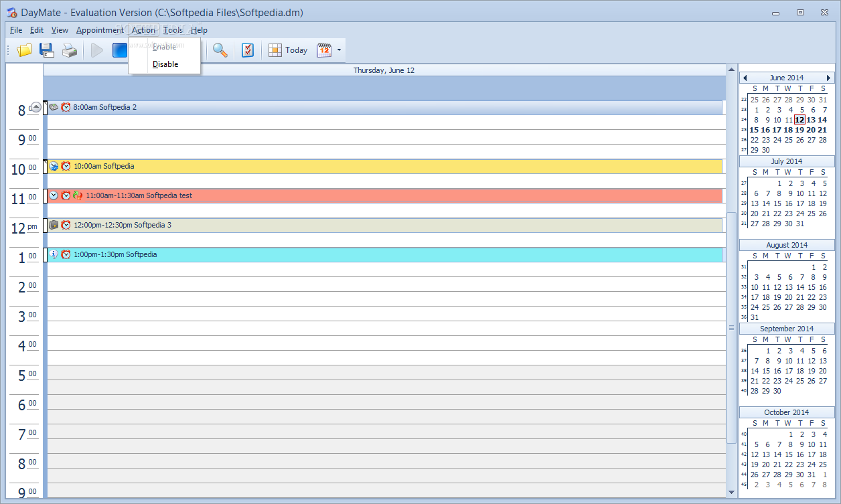Click the empty 4:00 time slot
This screenshot has height=504, width=841.
click(385, 343)
